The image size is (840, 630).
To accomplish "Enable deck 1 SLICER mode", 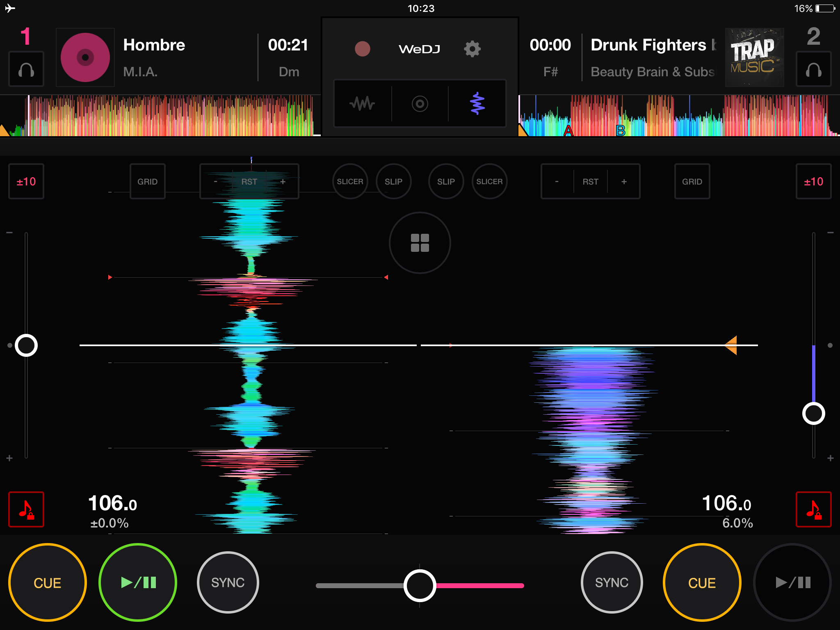I will [350, 181].
